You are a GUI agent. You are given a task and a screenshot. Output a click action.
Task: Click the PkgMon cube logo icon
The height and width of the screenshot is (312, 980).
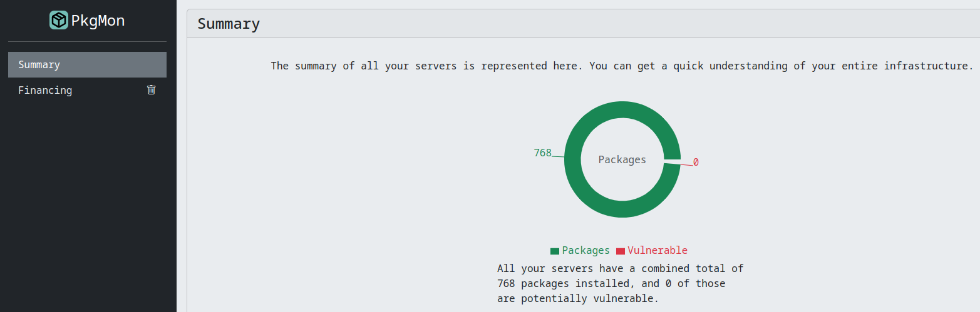(59, 21)
